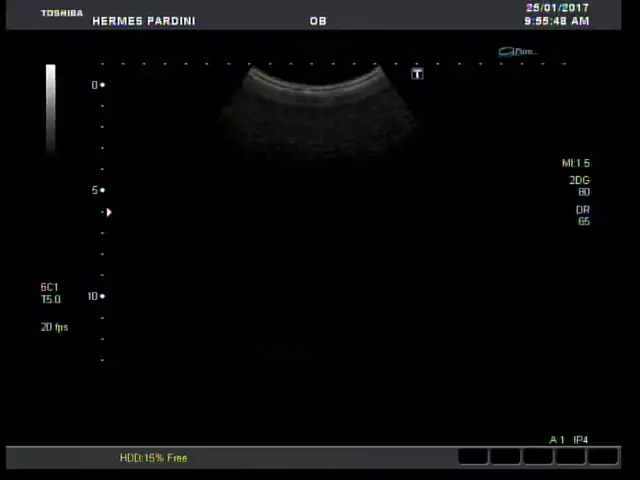Click the HDD 15% Free status text
Screen dimensions: 640x480
click(x=153, y=458)
